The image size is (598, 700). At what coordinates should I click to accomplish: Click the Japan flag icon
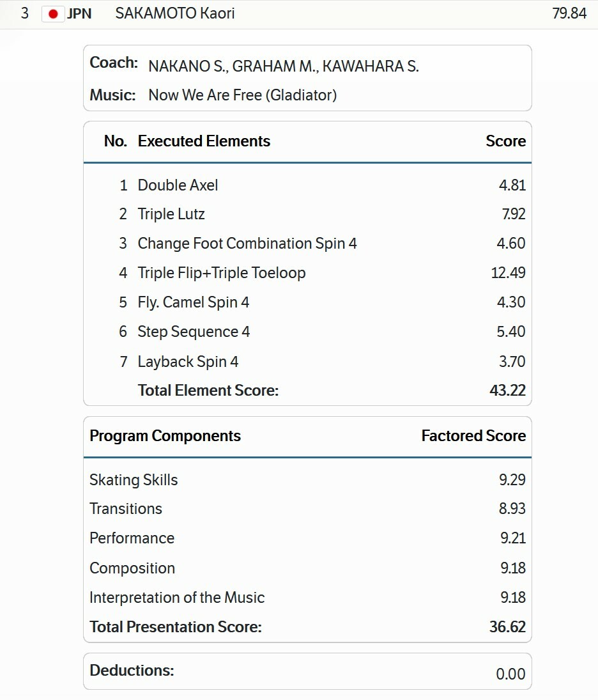[53, 13]
